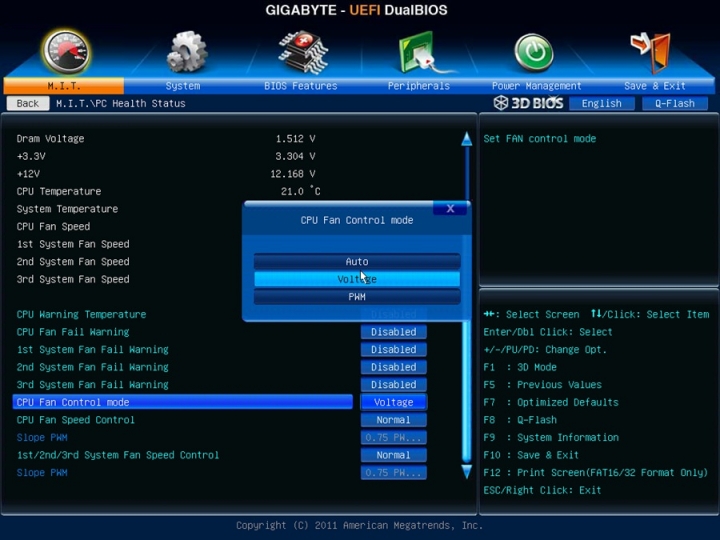Open the English language selector
The width and height of the screenshot is (720, 540).
[602, 104]
